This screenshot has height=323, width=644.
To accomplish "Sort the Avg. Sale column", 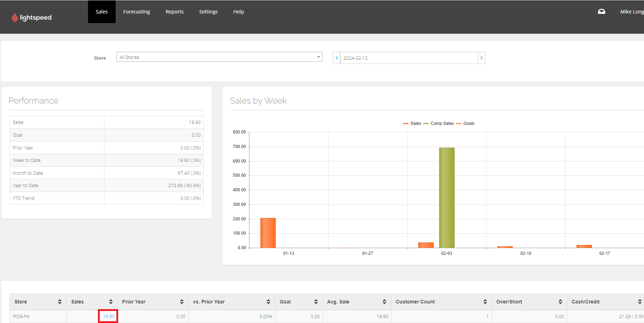I will coord(384,301).
